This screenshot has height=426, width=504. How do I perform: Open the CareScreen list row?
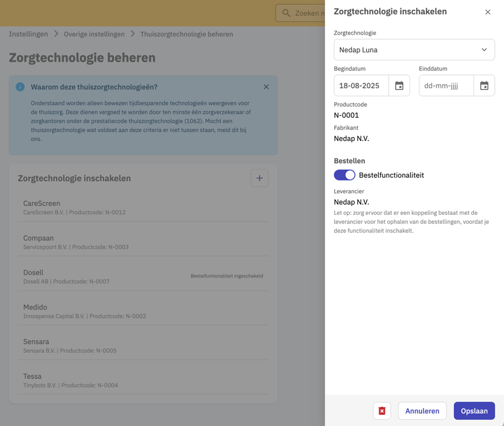coord(143,207)
